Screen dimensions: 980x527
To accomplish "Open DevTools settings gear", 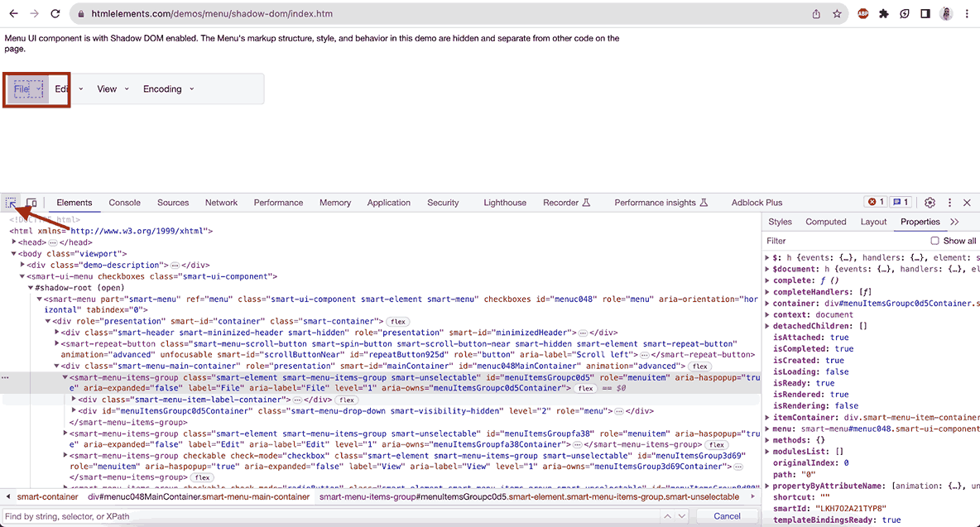I will tap(930, 202).
